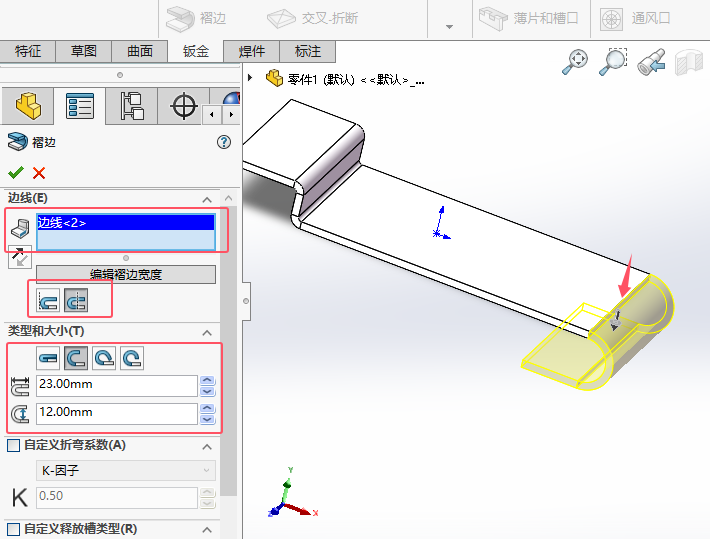Choose the open hem type
The image size is (710, 539).
76,358
